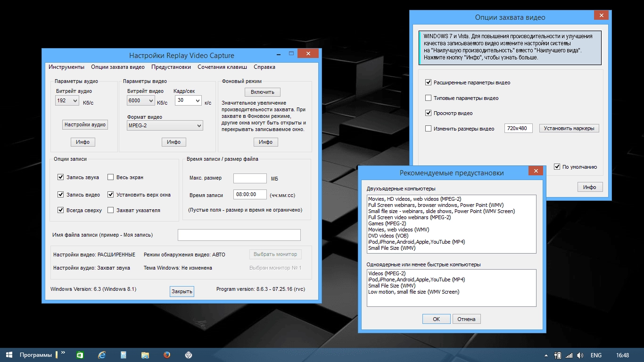Launch Windows Store from the taskbar

point(80,355)
